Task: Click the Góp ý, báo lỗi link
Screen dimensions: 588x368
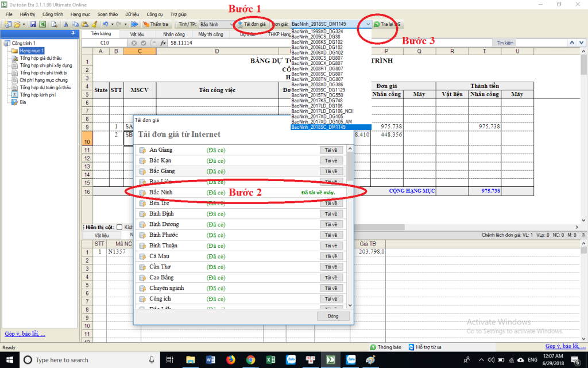Action: 25,334
